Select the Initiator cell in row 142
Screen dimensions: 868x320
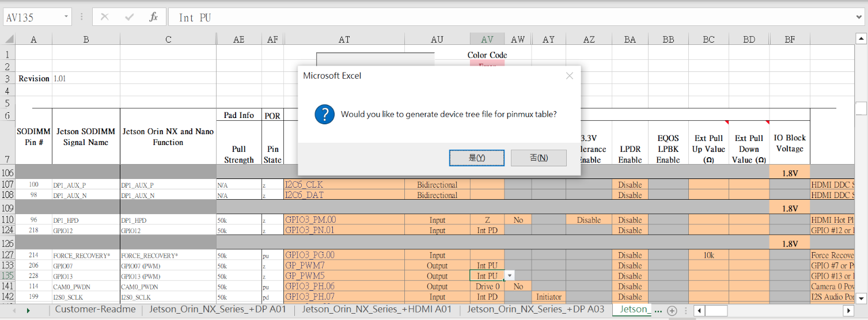[548, 296]
